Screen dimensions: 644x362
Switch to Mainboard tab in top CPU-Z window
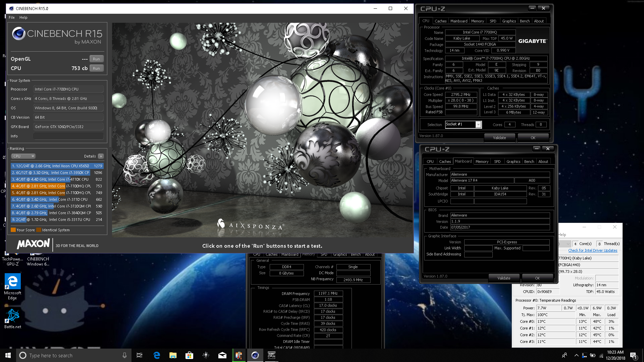[459, 21]
